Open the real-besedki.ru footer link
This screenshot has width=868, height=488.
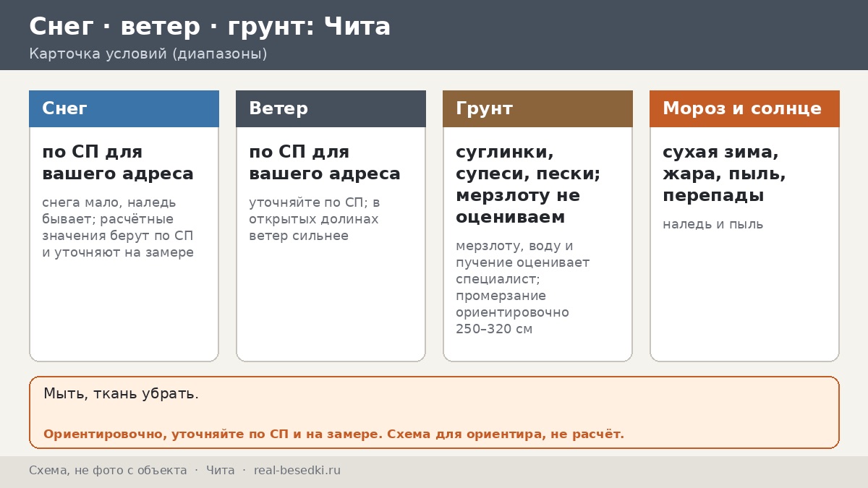tap(297, 471)
